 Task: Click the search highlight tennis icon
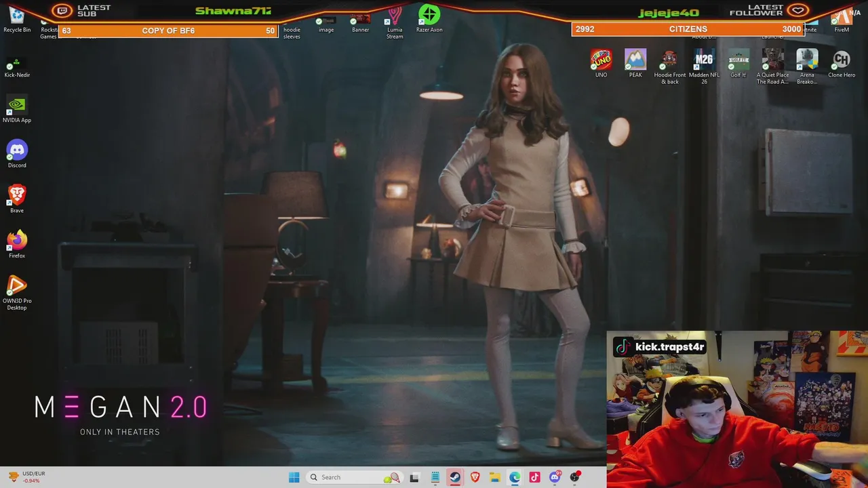pyautogui.click(x=392, y=478)
